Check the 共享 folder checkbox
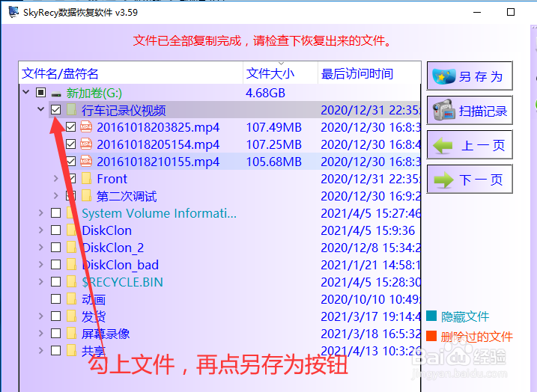The width and height of the screenshot is (537, 392). click(56, 350)
